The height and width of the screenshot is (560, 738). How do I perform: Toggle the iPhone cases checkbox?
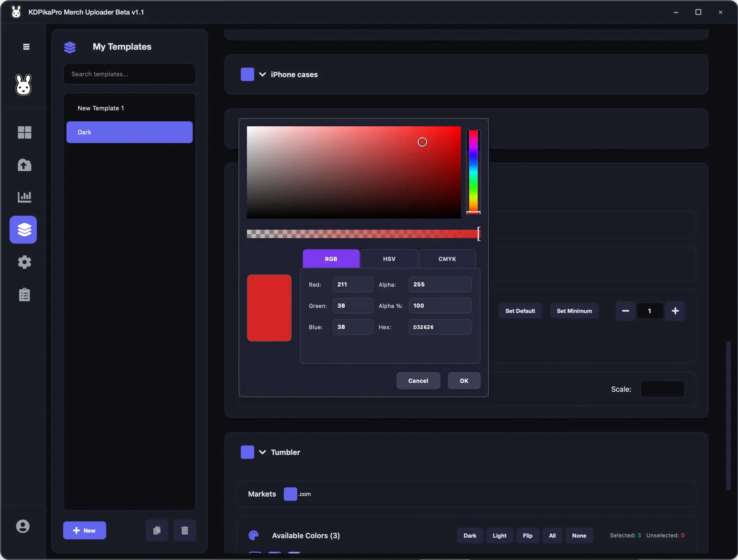point(247,74)
